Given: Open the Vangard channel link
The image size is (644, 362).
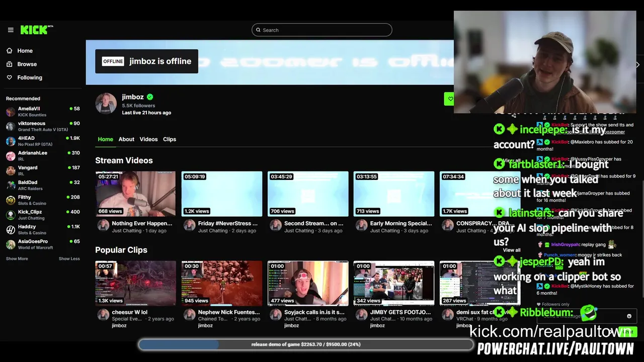Looking at the screenshot, I should click(28, 167).
